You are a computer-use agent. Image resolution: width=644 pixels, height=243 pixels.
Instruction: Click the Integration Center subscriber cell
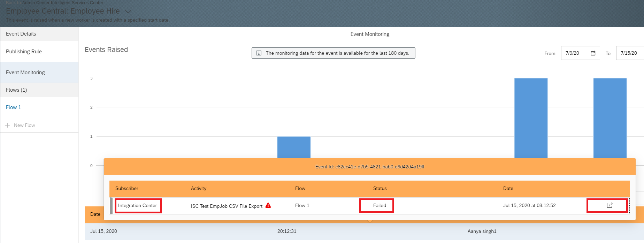[x=138, y=206]
